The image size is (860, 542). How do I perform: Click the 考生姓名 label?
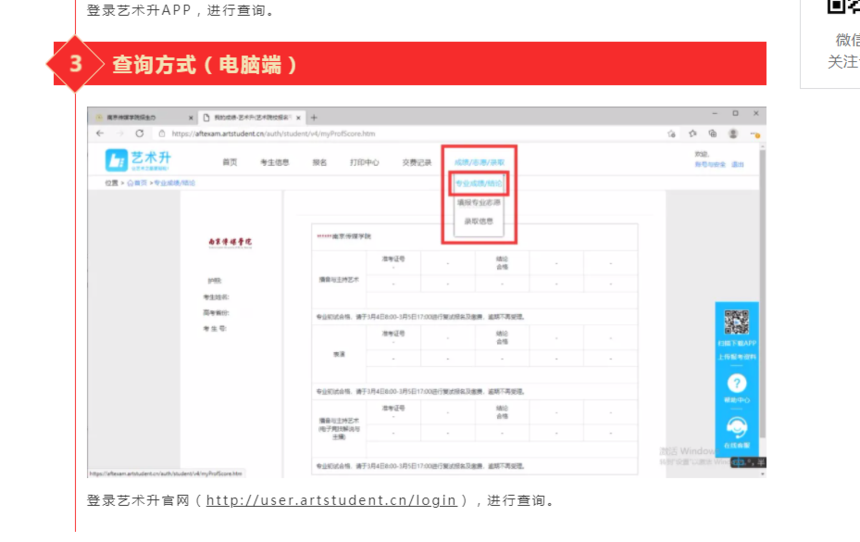[216, 297]
